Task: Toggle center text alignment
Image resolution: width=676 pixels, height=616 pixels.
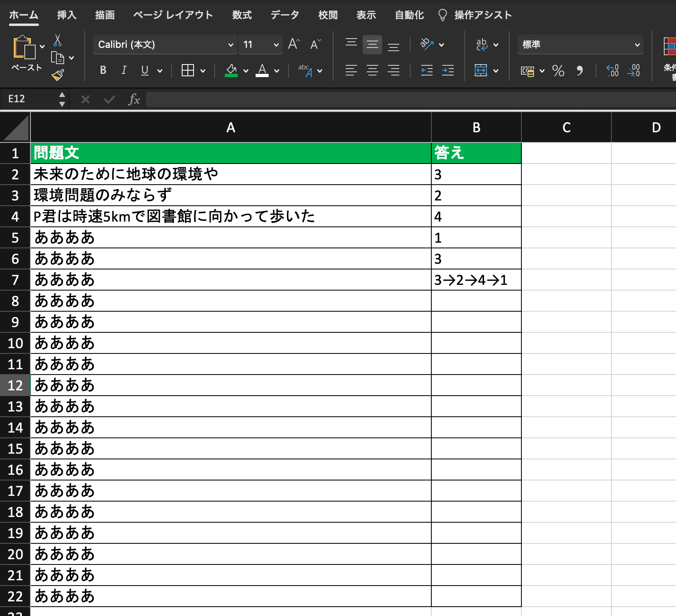Action: tap(372, 70)
